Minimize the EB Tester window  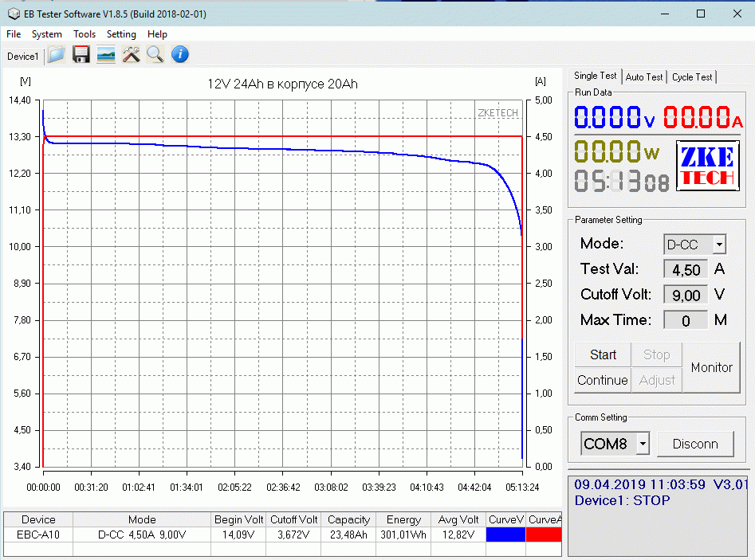click(664, 14)
